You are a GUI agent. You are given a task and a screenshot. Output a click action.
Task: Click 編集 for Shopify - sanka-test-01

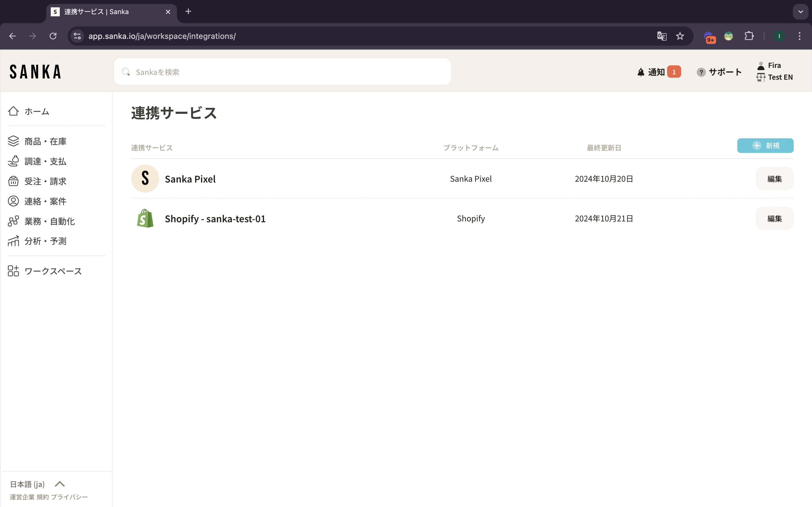774,219
